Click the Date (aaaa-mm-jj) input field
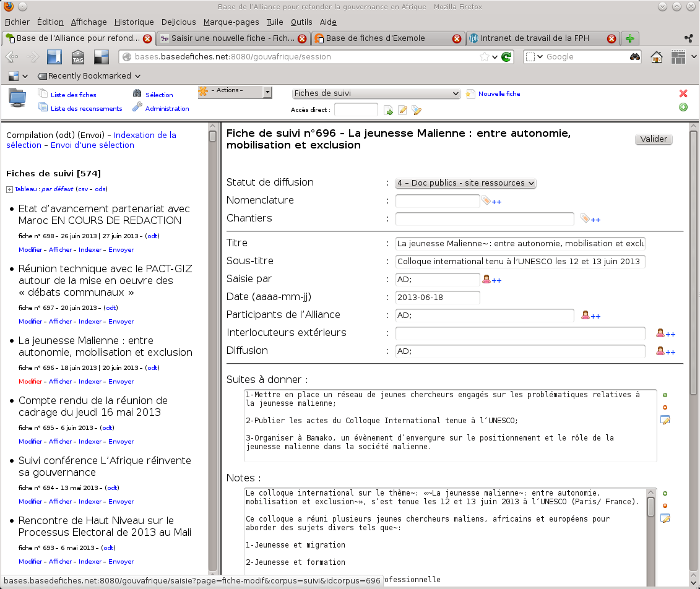This screenshot has width=700, height=589. click(x=438, y=297)
